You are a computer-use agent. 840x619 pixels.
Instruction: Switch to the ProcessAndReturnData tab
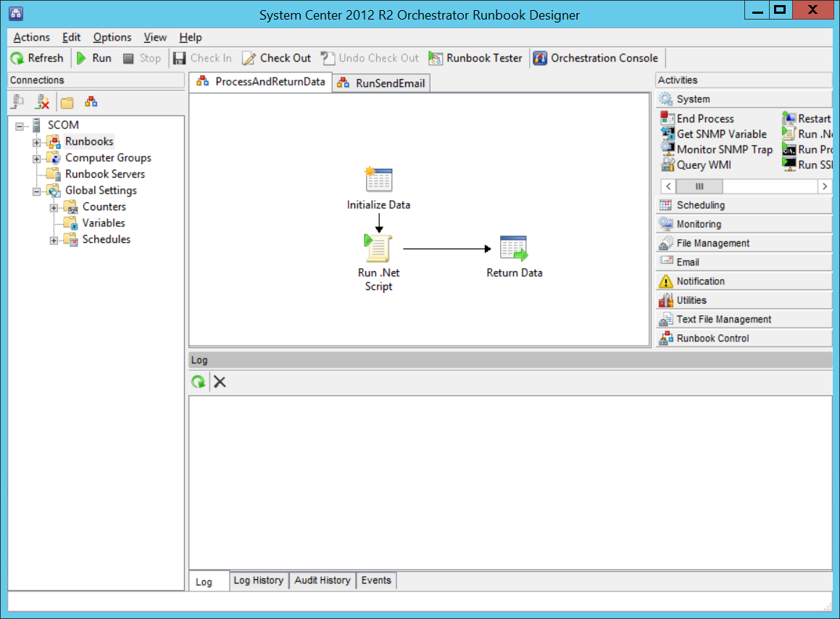point(261,81)
